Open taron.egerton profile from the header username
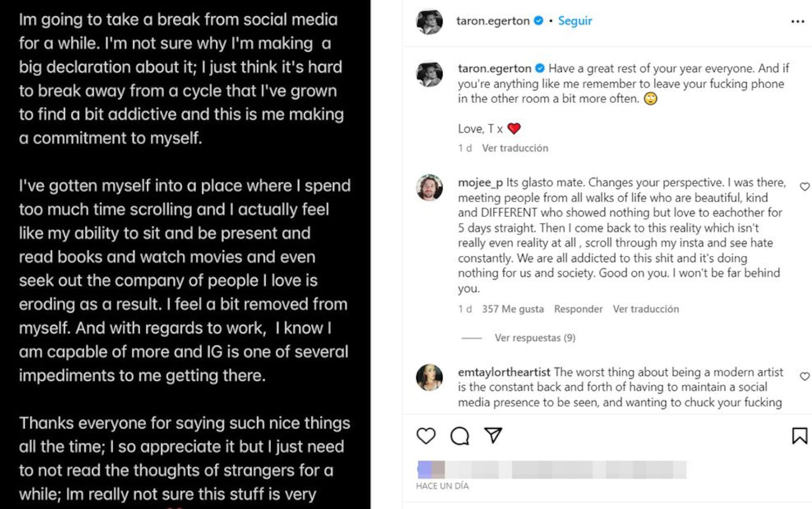This screenshot has height=509, width=812. (x=493, y=21)
